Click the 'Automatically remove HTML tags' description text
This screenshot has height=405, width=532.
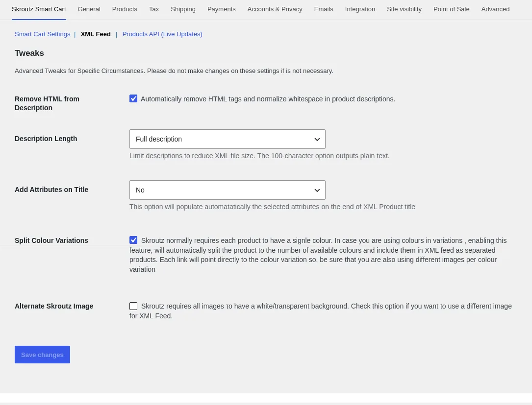tap(268, 99)
